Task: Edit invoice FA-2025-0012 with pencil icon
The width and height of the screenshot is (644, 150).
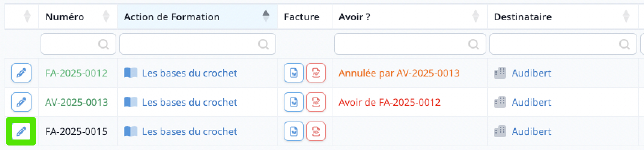Action: [x=21, y=73]
